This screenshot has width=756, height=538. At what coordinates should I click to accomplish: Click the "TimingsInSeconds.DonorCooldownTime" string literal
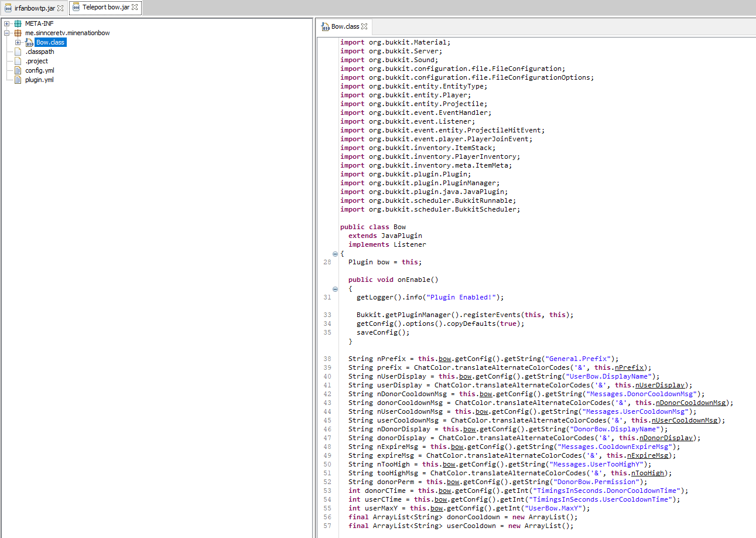click(604, 491)
